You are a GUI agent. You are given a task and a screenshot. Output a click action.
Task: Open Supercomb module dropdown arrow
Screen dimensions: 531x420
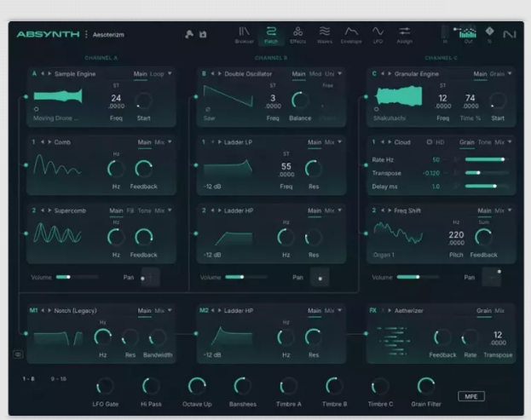(170, 210)
